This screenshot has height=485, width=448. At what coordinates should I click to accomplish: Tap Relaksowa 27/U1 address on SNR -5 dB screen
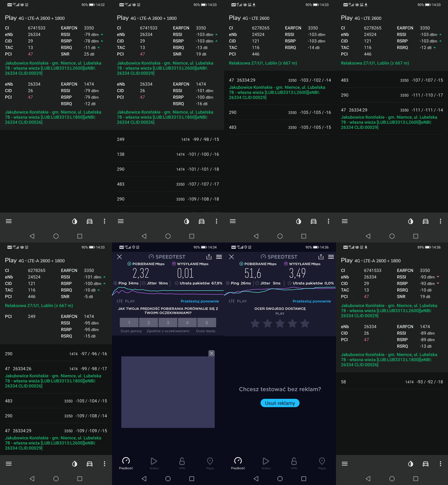pyautogui.click(x=39, y=306)
